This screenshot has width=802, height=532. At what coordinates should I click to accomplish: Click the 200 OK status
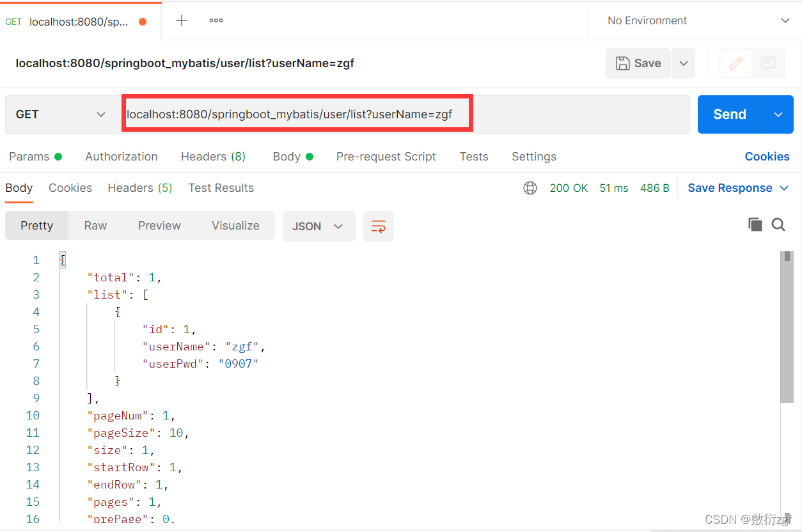tap(569, 188)
